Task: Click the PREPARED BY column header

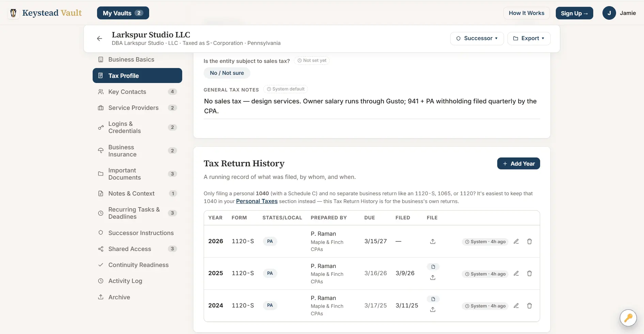Action: (329, 218)
